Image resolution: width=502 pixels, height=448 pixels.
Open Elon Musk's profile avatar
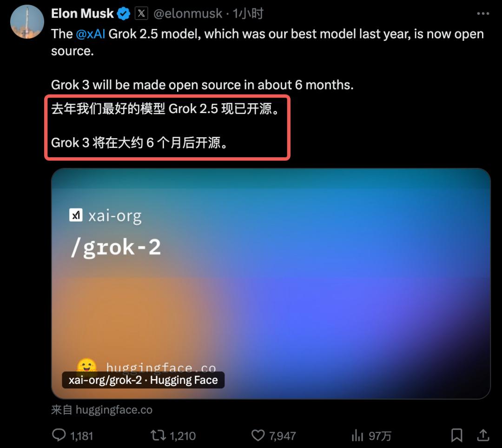[27, 21]
